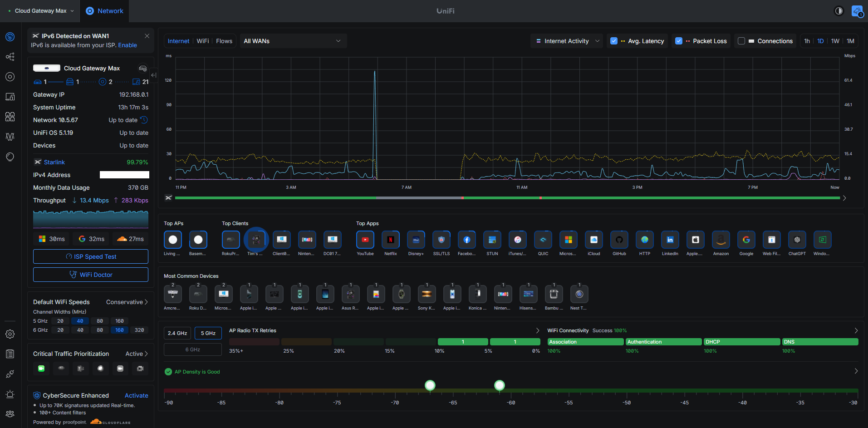
Task: Click the Disney+ app icon
Action: point(416,240)
